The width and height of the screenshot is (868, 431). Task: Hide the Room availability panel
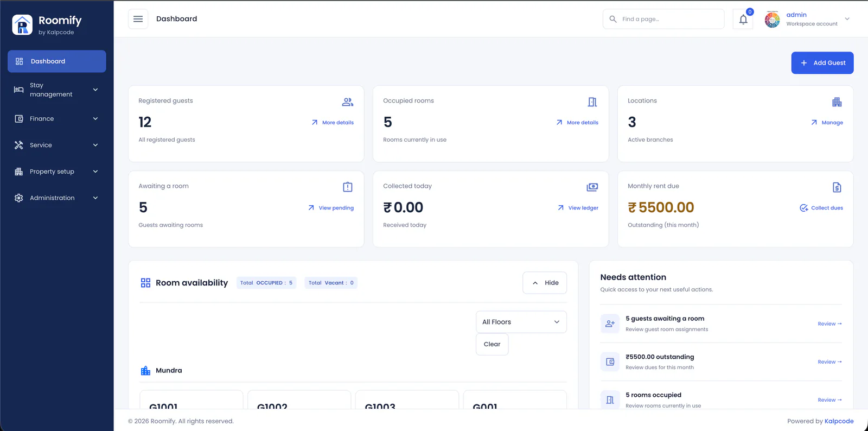(x=545, y=283)
